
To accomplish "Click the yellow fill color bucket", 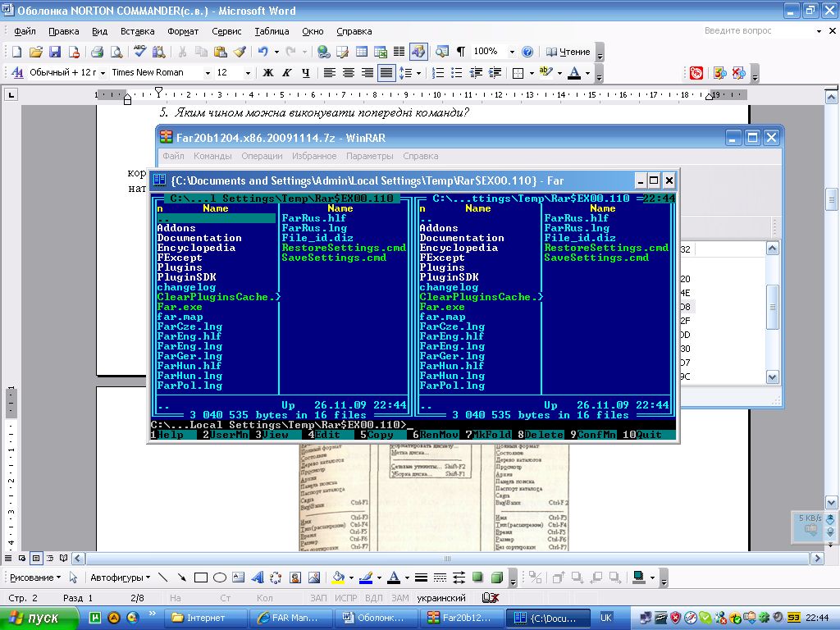I will click(339, 577).
